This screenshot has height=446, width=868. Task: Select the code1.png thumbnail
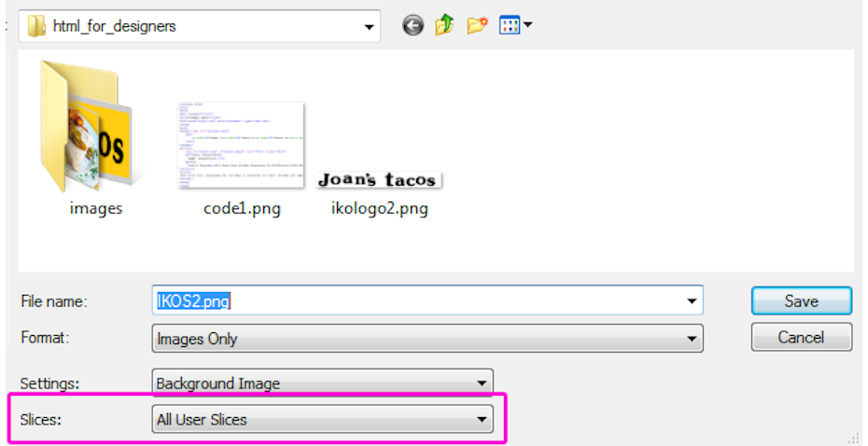coord(241,145)
